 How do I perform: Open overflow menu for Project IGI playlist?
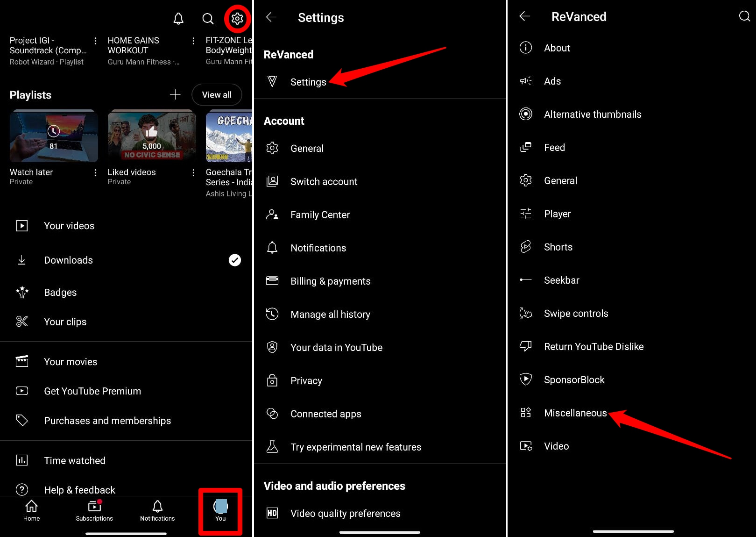(x=95, y=41)
